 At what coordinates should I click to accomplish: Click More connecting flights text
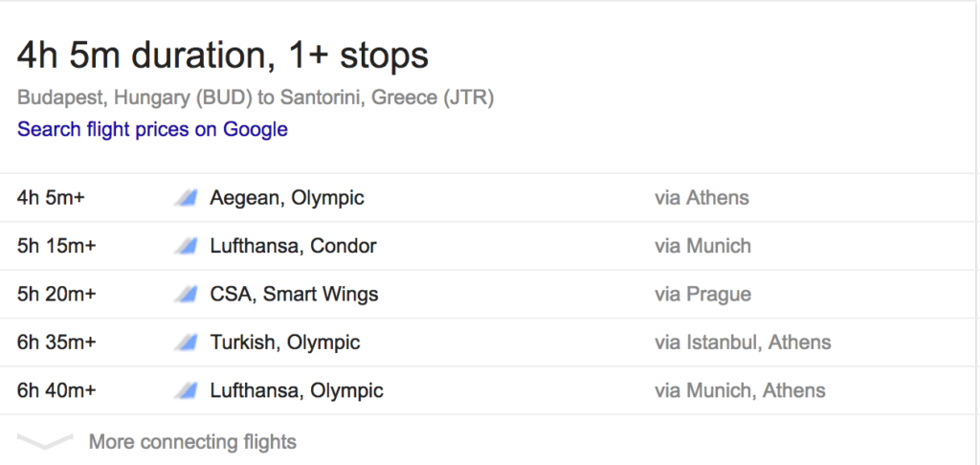click(192, 442)
